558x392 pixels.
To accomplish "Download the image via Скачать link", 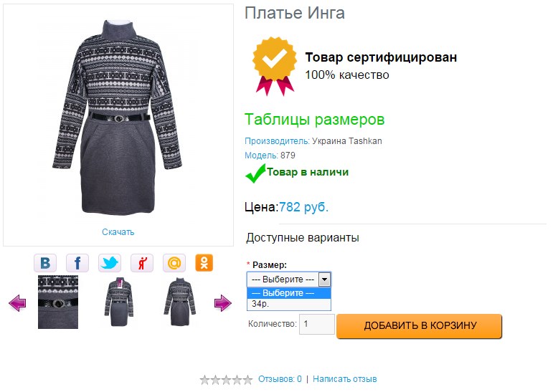I will [118, 232].
